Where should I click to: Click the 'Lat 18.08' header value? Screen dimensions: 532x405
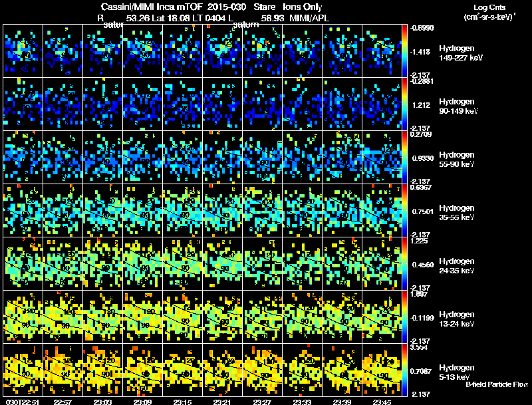[171, 18]
